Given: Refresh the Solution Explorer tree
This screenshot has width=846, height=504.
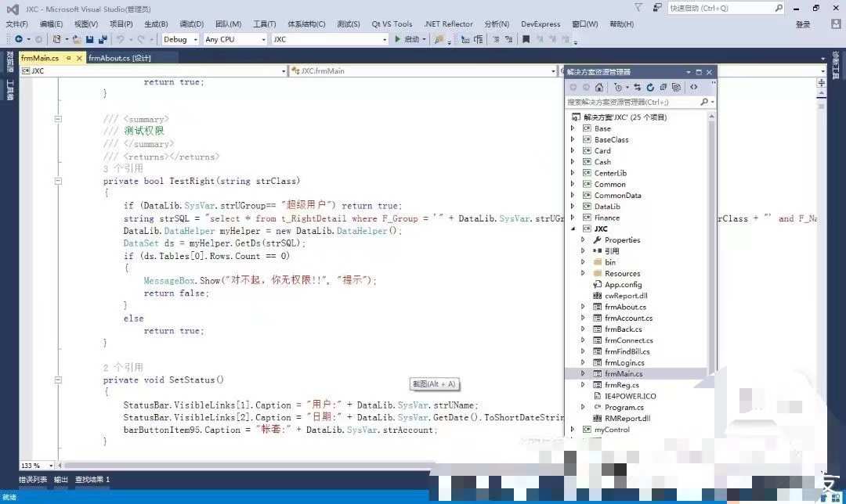Looking at the screenshot, I should tap(650, 88).
